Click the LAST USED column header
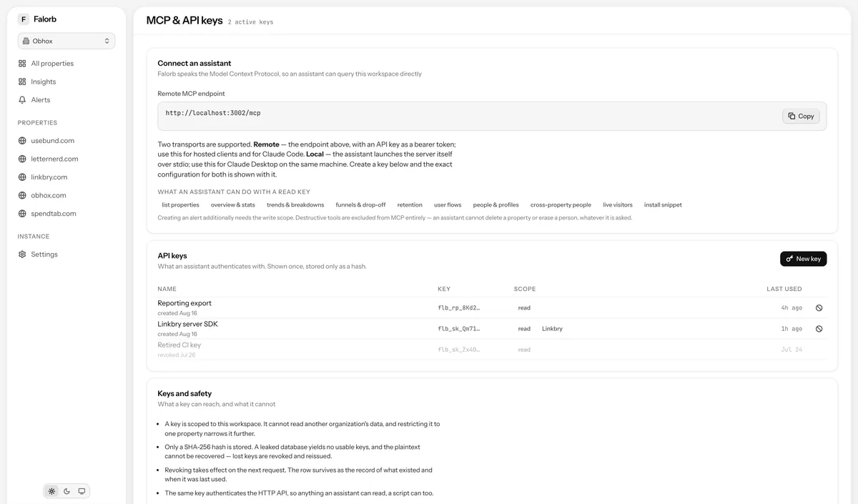Screen dimensions: 858x504 (784, 289)
